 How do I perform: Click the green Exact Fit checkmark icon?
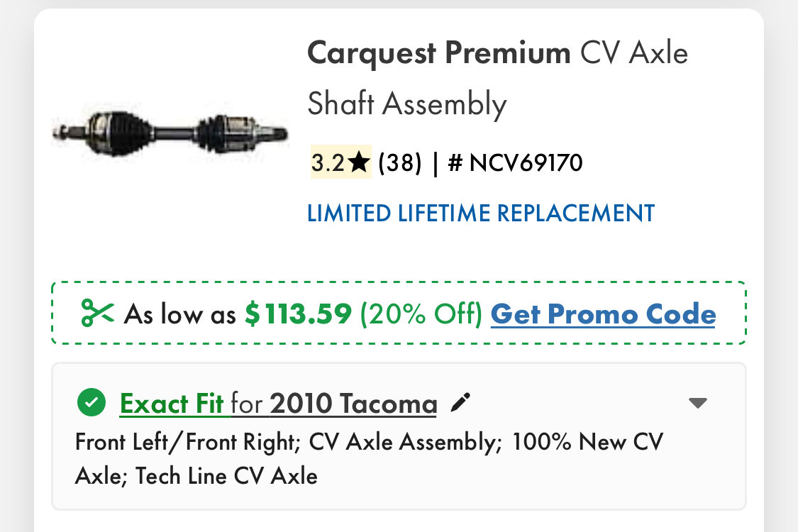coord(91,403)
